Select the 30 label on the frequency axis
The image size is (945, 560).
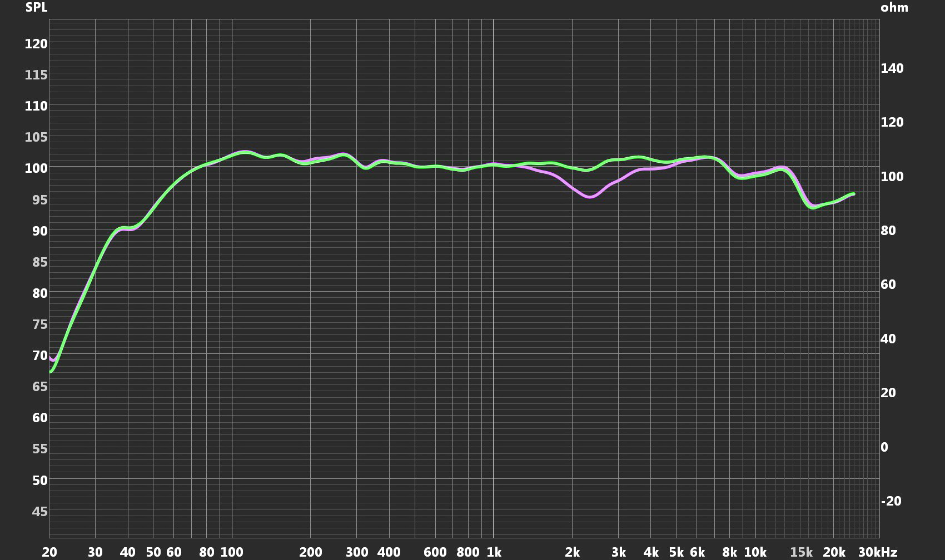click(x=95, y=552)
